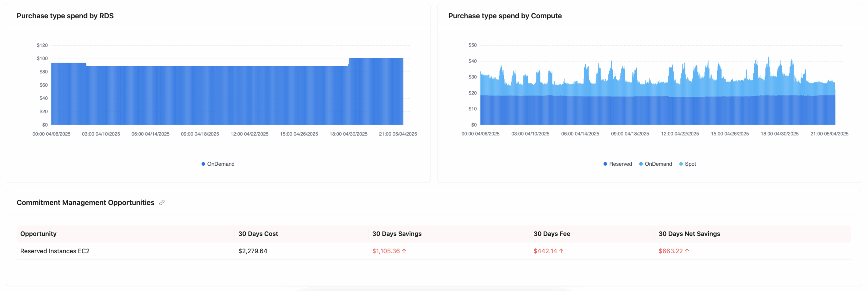This screenshot has width=868, height=291.
Task: Click the Spot light-blue legend dot
Action: 681,164
